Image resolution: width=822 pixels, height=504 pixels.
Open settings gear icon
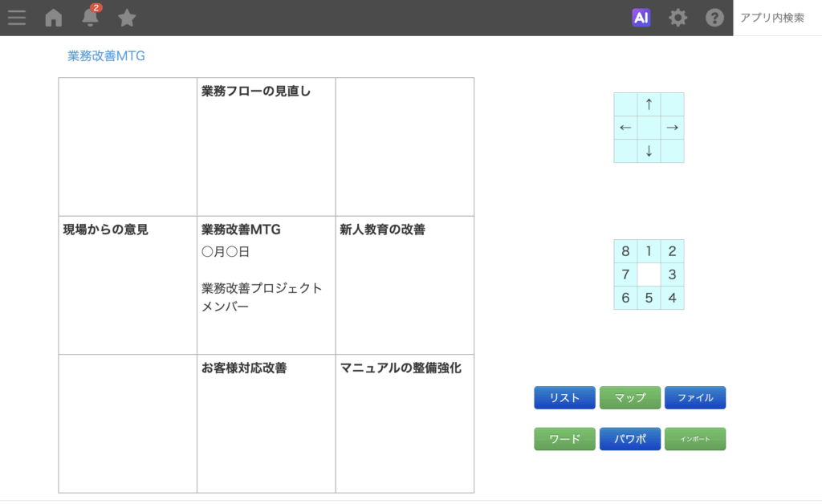[678, 18]
